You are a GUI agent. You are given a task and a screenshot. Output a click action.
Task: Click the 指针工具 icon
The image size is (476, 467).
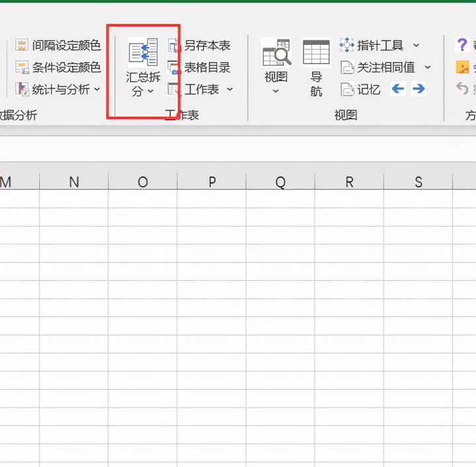[x=346, y=45]
